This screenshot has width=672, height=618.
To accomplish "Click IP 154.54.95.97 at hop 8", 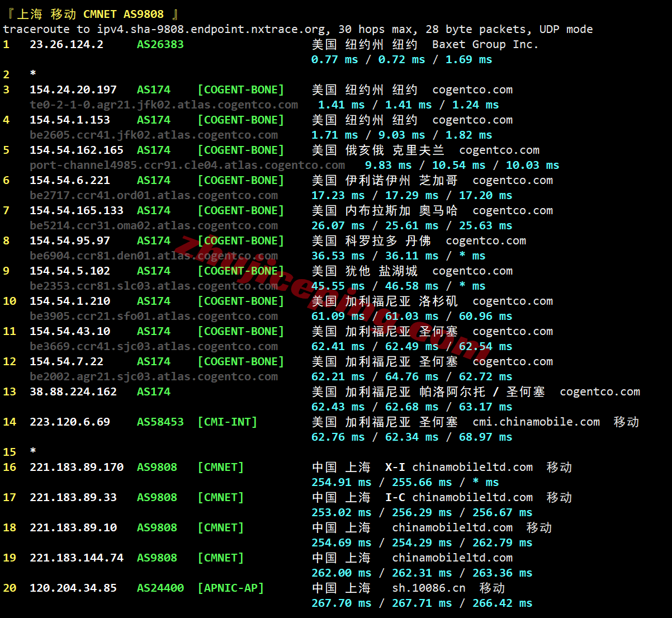I will click(70, 240).
